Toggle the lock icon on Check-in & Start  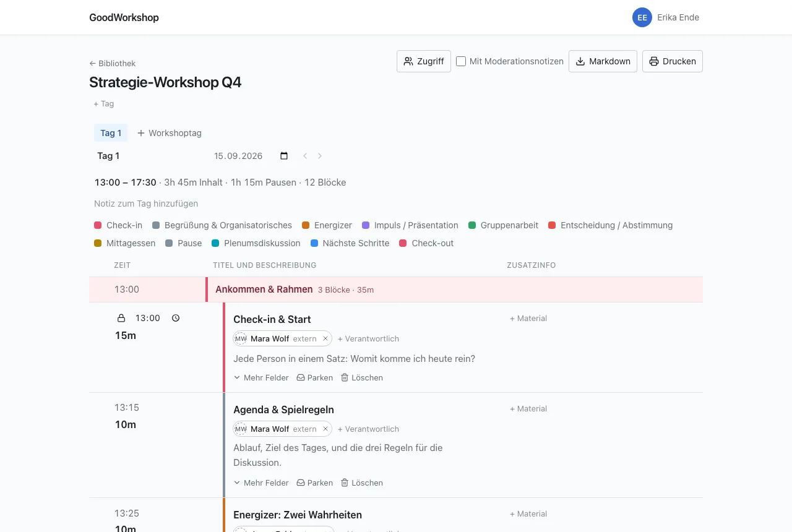click(121, 318)
